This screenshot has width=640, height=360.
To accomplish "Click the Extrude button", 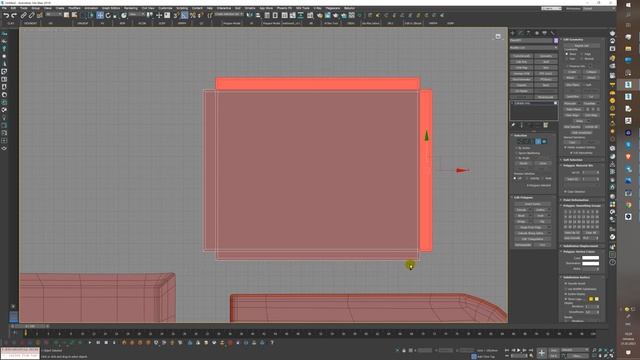I will point(522,210).
